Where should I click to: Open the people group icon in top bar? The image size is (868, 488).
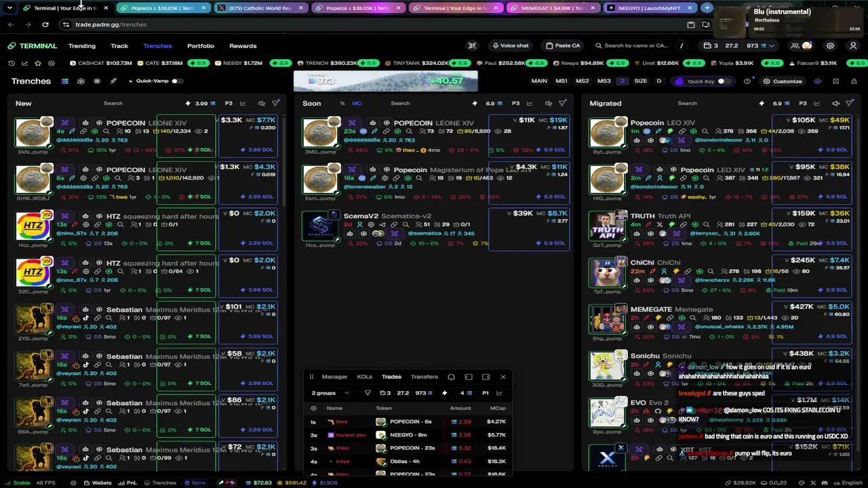click(x=795, y=46)
